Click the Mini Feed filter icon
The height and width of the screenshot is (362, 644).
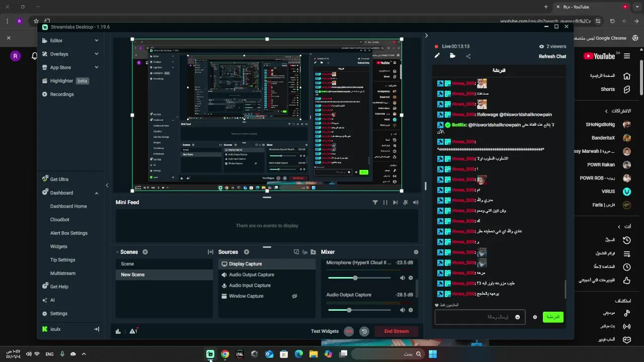click(x=375, y=202)
